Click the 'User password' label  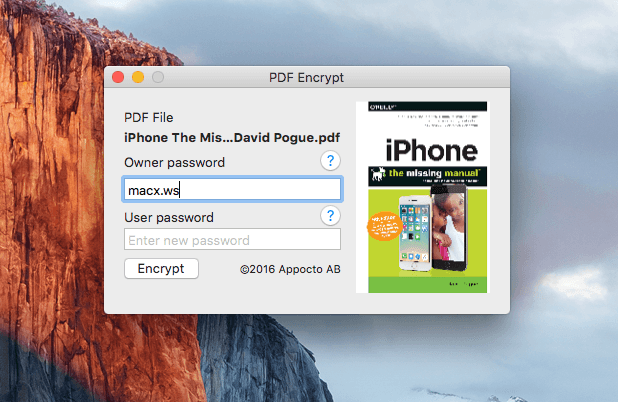coord(169,218)
